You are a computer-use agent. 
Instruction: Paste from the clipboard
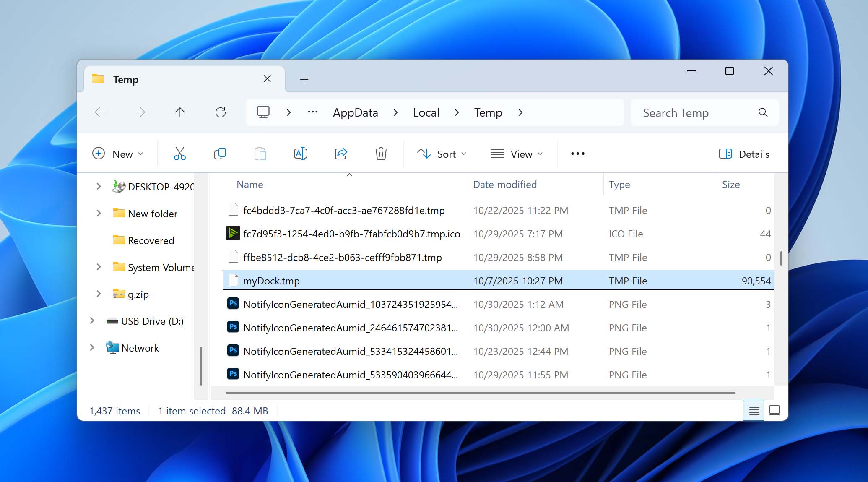tap(260, 154)
